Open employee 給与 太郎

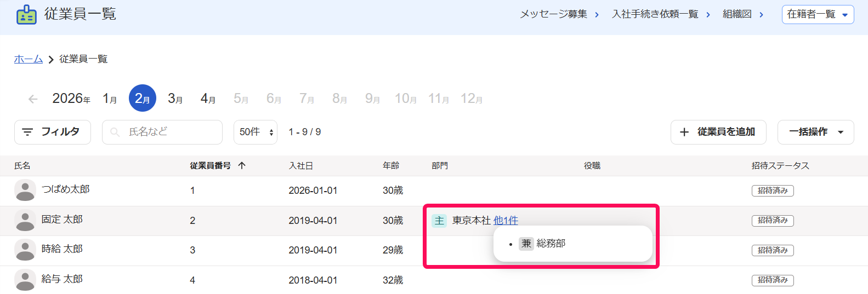tap(62, 279)
